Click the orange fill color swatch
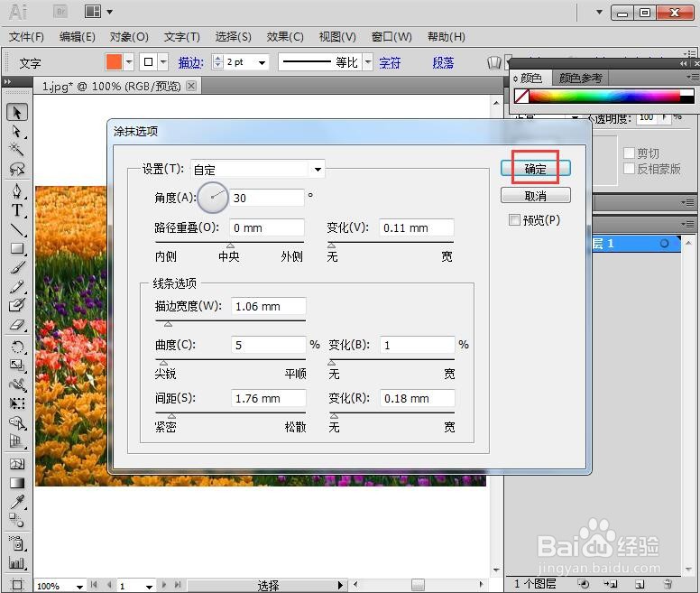The height and width of the screenshot is (593, 700). click(x=114, y=62)
